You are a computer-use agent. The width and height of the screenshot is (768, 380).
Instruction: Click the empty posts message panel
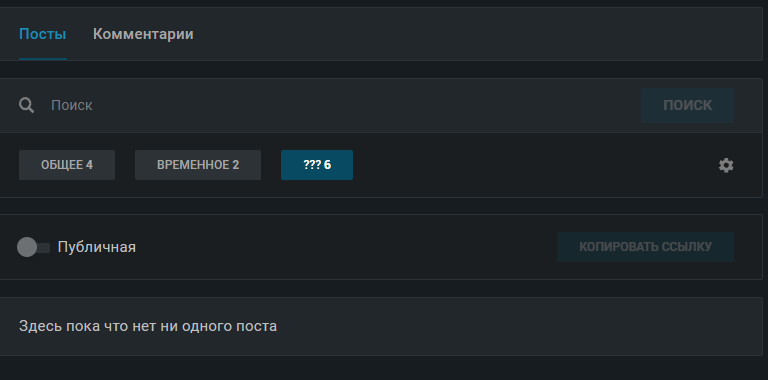point(381,326)
